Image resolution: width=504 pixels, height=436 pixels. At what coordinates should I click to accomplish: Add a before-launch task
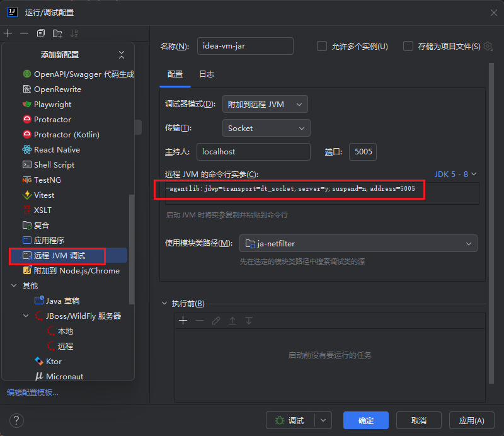[x=183, y=321]
